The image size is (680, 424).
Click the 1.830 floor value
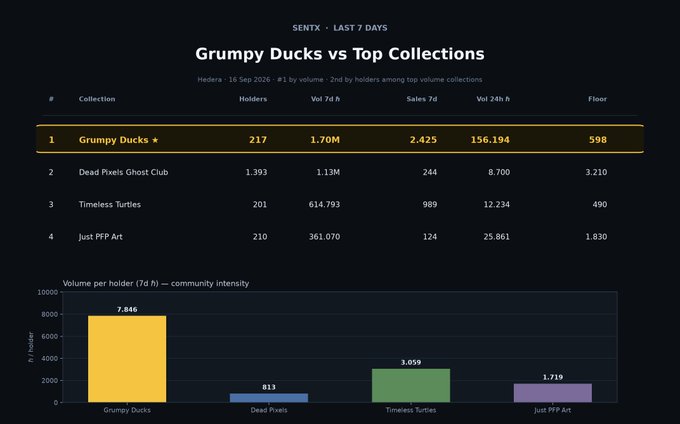[x=596, y=237]
